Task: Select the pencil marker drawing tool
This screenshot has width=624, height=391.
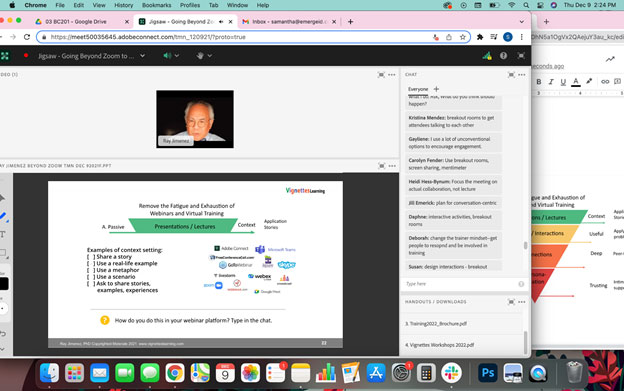Action: [x=4, y=216]
